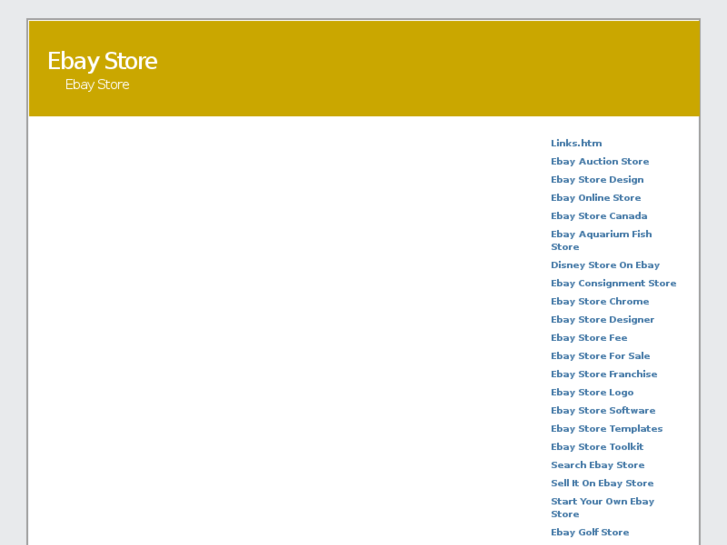Select Ebay Aquarium Fish Store link
Image resolution: width=727 pixels, height=545 pixels.
coord(601,240)
